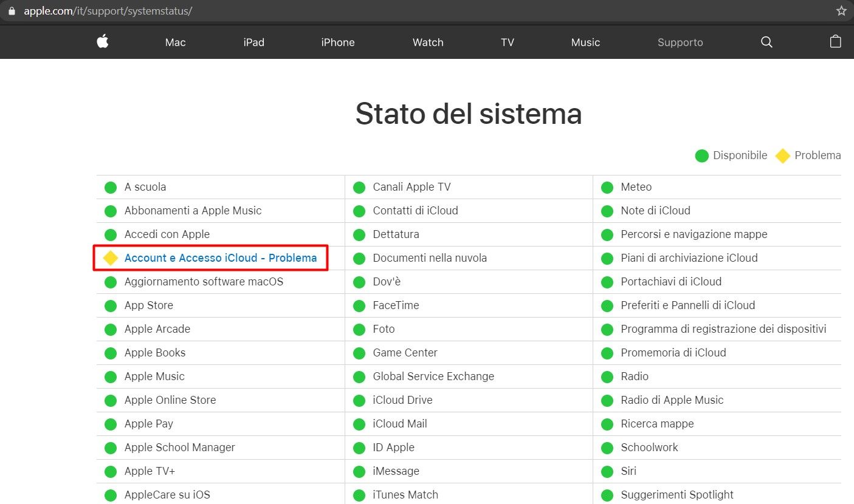
Task: Click green status dot beside Meteo
Action: pos(607,187)
